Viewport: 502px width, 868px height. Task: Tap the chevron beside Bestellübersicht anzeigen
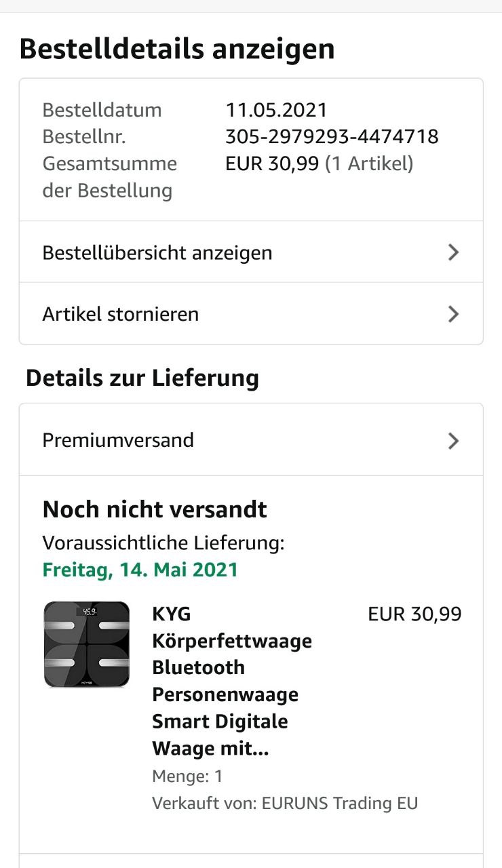point(454,252)
